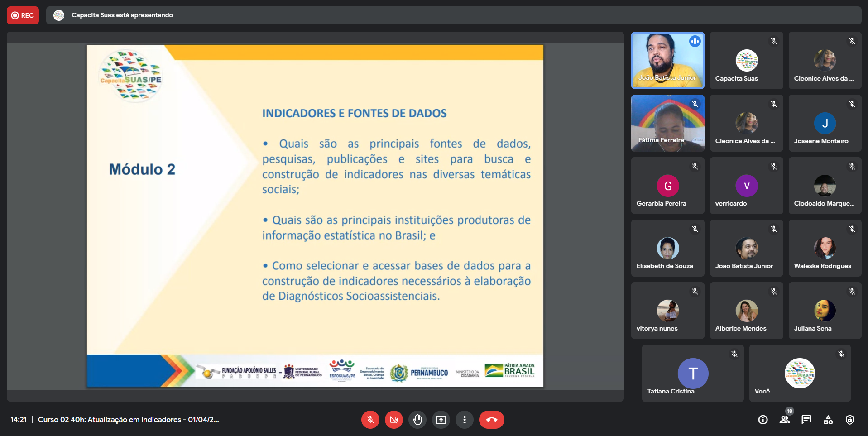
Task: Click the Capacita Suas presenter avatar icon
Action: point(59,15)
